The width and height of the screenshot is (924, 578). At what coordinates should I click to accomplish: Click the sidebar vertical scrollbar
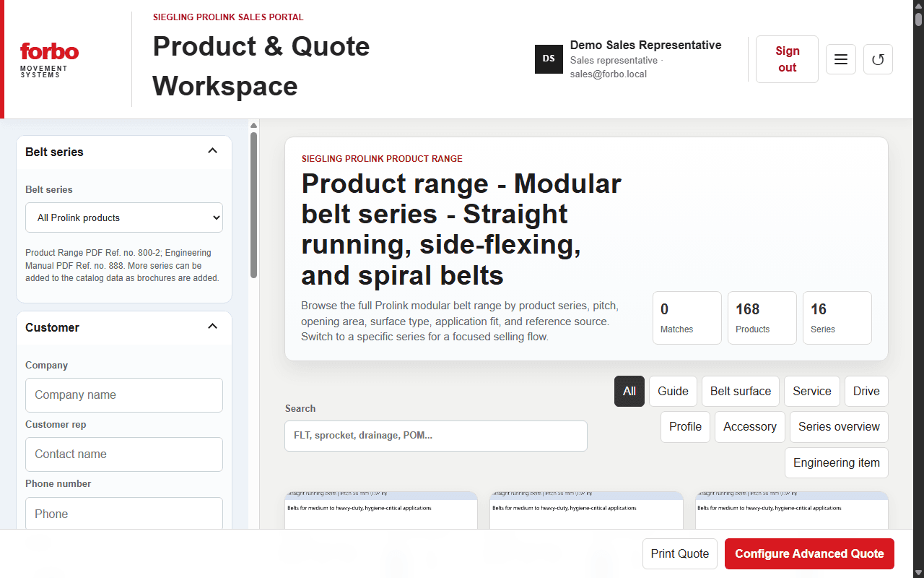click(x=254, y=204)
